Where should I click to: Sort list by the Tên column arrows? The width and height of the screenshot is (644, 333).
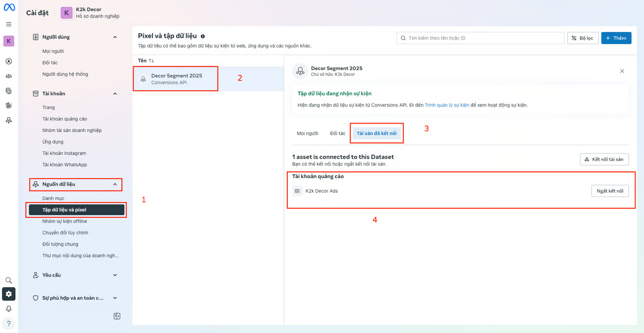tap(151, 61)
